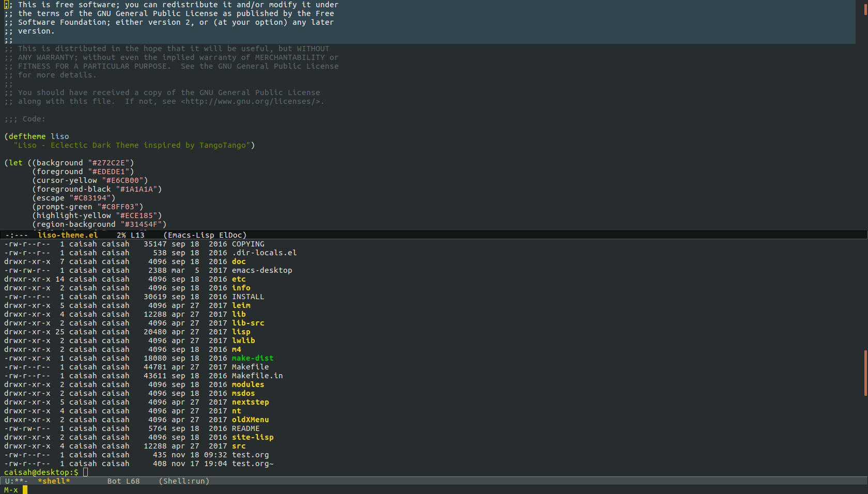The image size is (868, 494).
Task: Click the let keyword in the code
Action: click(16, 163)
